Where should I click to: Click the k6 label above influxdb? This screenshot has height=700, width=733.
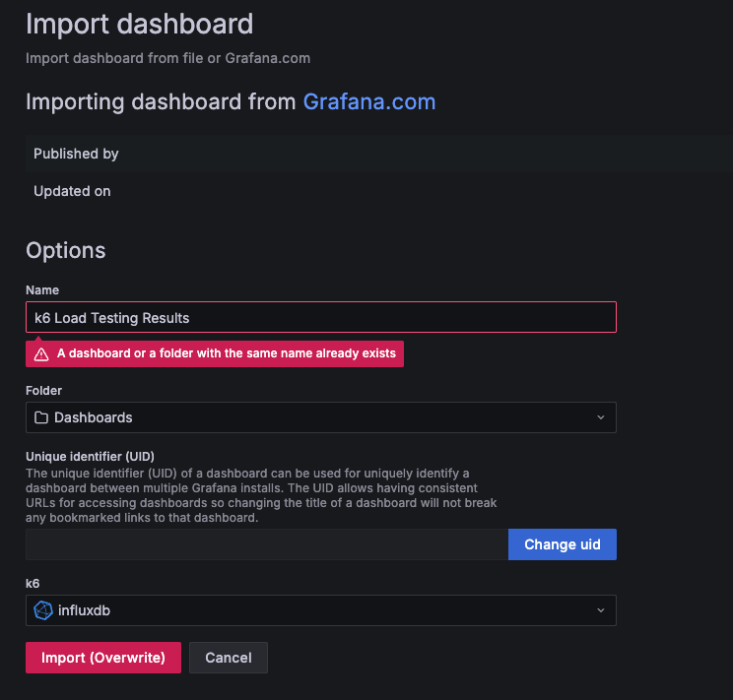33,583
